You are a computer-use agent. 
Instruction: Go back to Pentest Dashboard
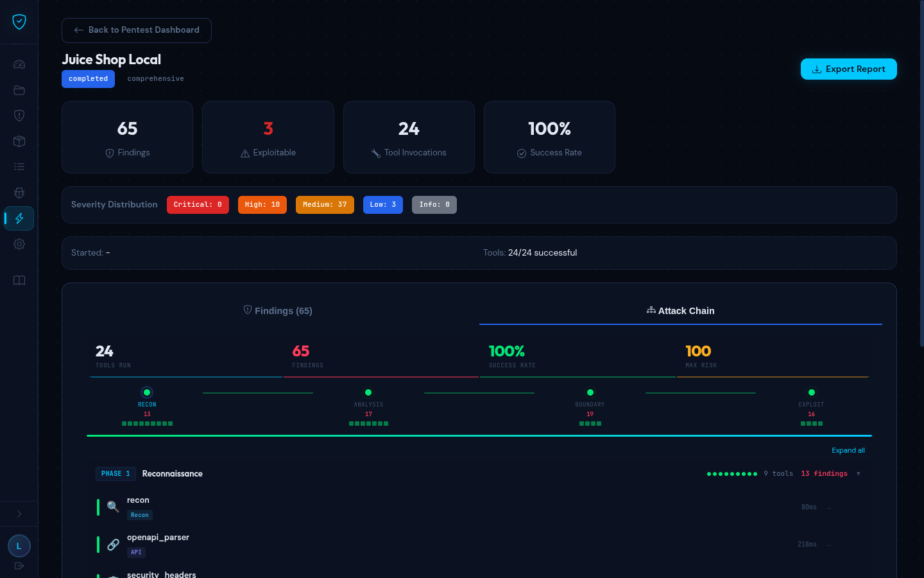coord(137,30)
